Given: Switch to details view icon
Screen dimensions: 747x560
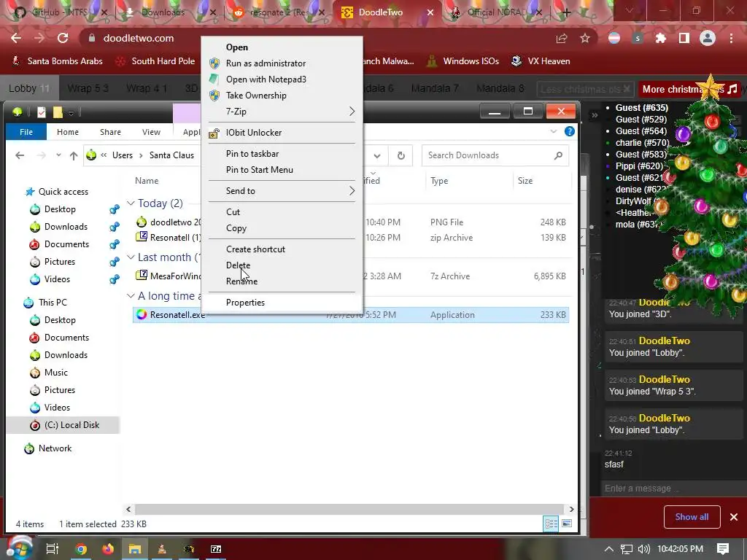Looking at the screenshot, I should 551,524.
